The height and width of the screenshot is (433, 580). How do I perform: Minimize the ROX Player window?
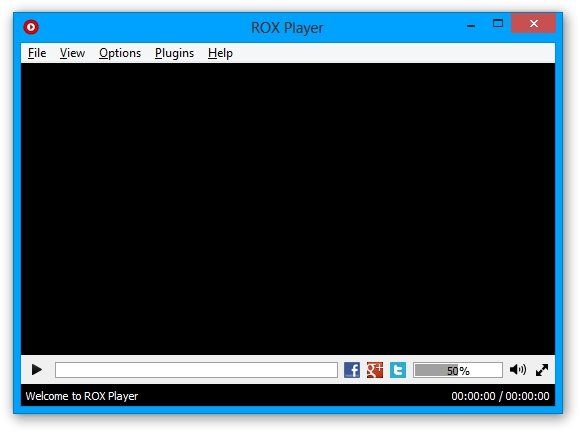coord(471,24)
